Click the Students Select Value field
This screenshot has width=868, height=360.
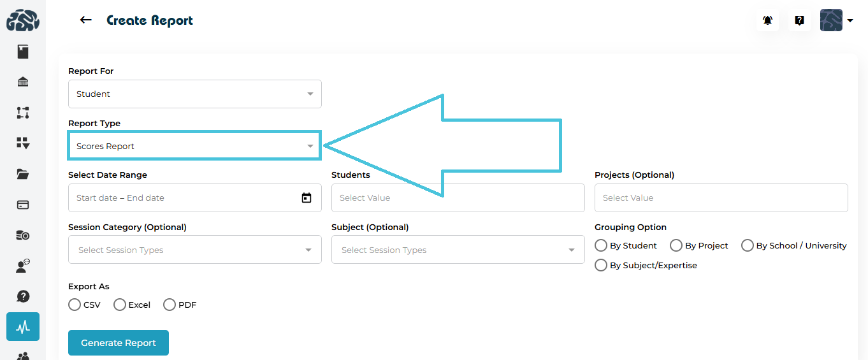(458, 198)
